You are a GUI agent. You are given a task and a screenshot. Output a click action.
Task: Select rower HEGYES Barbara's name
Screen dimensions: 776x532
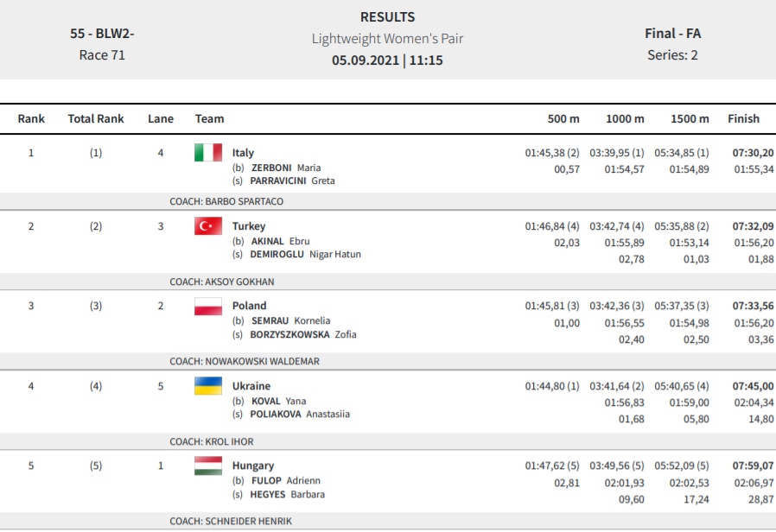[287, 494]
